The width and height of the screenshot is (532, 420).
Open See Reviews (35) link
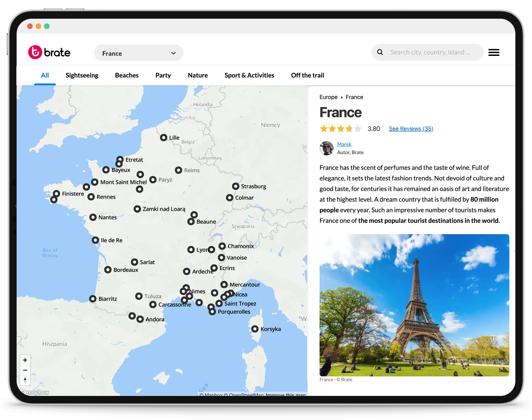coord(411,129)
